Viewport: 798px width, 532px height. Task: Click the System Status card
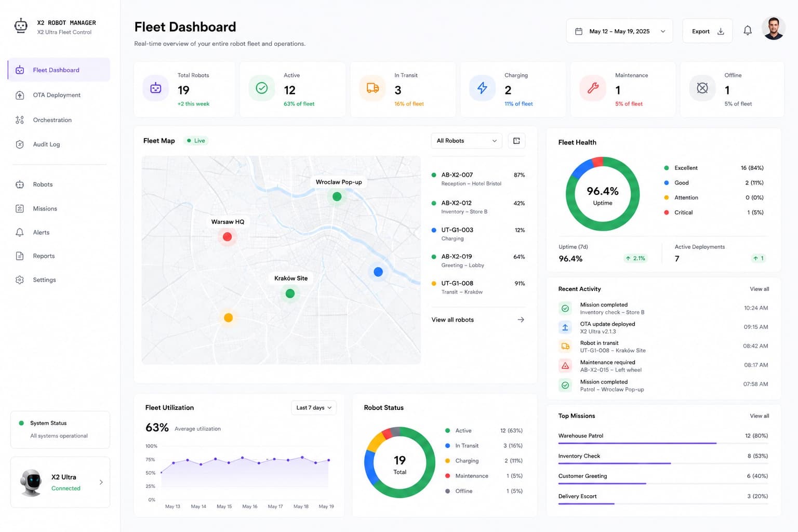(x=60, y=430)
